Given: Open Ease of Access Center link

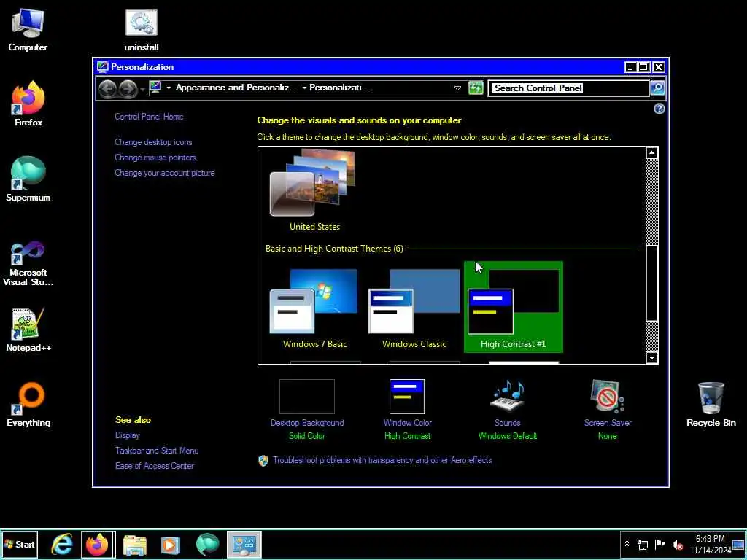Looking at the screenshot, I should tap(155, 466).
